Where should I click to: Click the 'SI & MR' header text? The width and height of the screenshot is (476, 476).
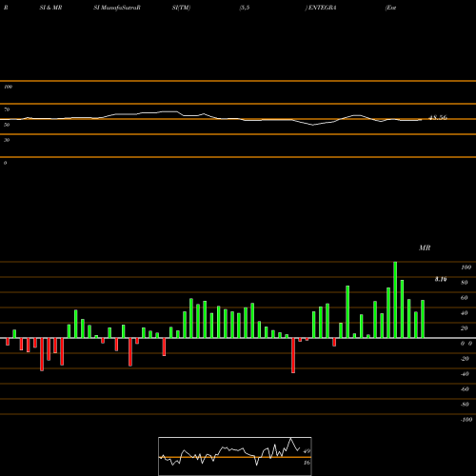click(50, 8)
